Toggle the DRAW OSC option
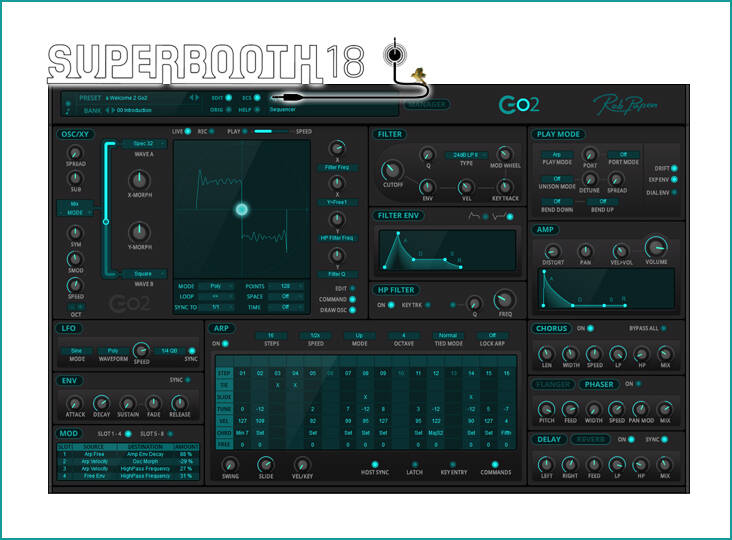 point(352,310)
